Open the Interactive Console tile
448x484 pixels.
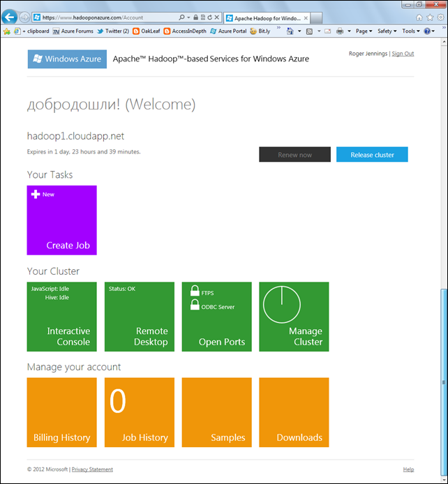(x=61, y=317)
